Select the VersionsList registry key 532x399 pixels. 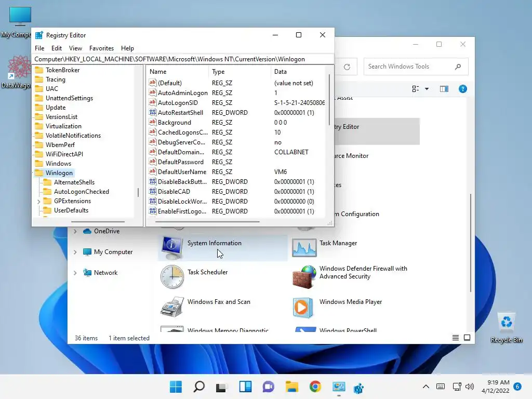pos(61,117)
